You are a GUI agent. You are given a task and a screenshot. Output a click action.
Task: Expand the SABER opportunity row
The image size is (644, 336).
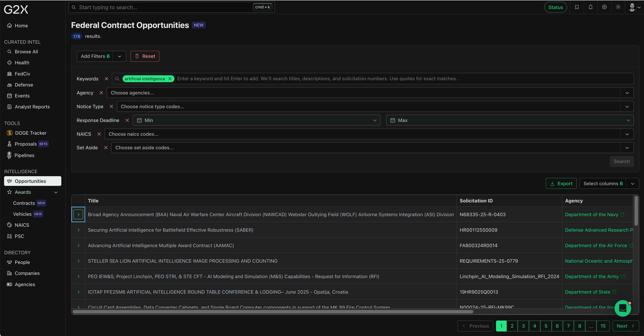coord(79,230)
